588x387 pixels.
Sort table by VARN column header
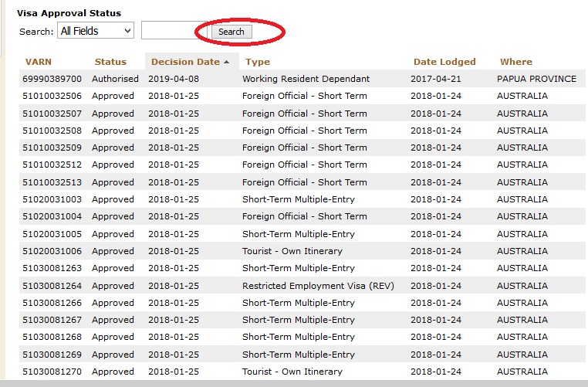39,62
